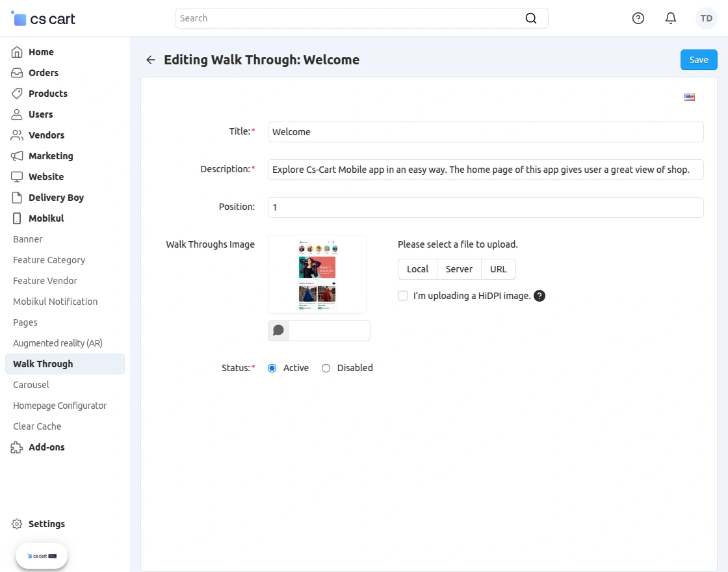
Task: Click the US flag language selector
Action: (x=690, y=97)
